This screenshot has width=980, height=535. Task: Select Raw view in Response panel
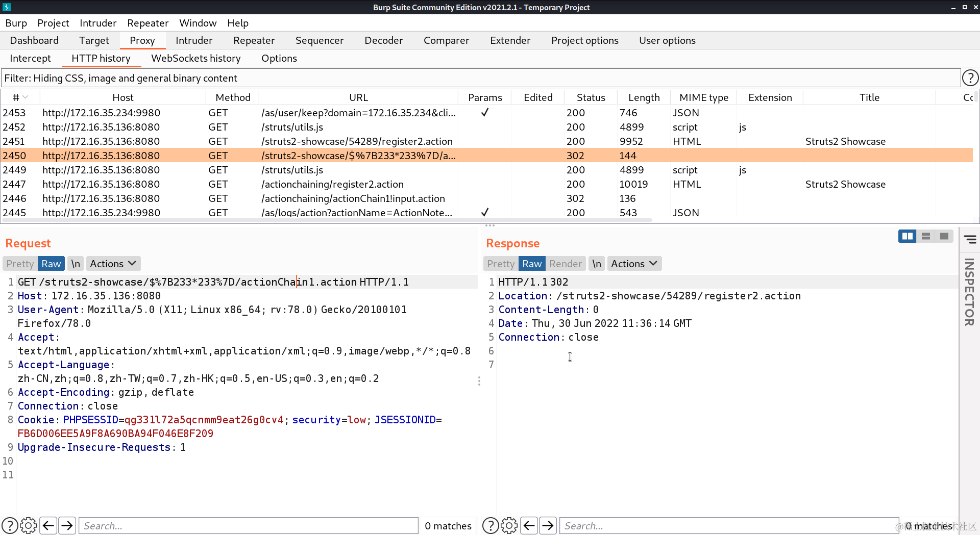point(532,264)
